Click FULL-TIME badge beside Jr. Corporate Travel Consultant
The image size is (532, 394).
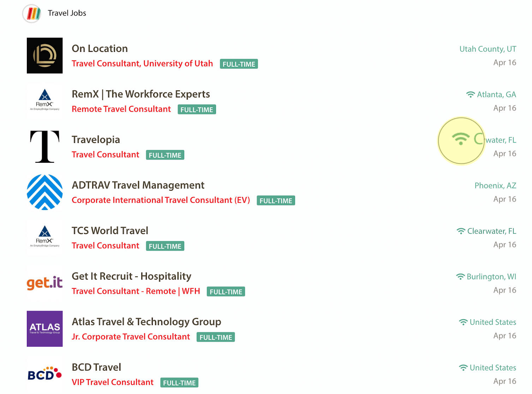pyautogui.click(x=216, y=337)
